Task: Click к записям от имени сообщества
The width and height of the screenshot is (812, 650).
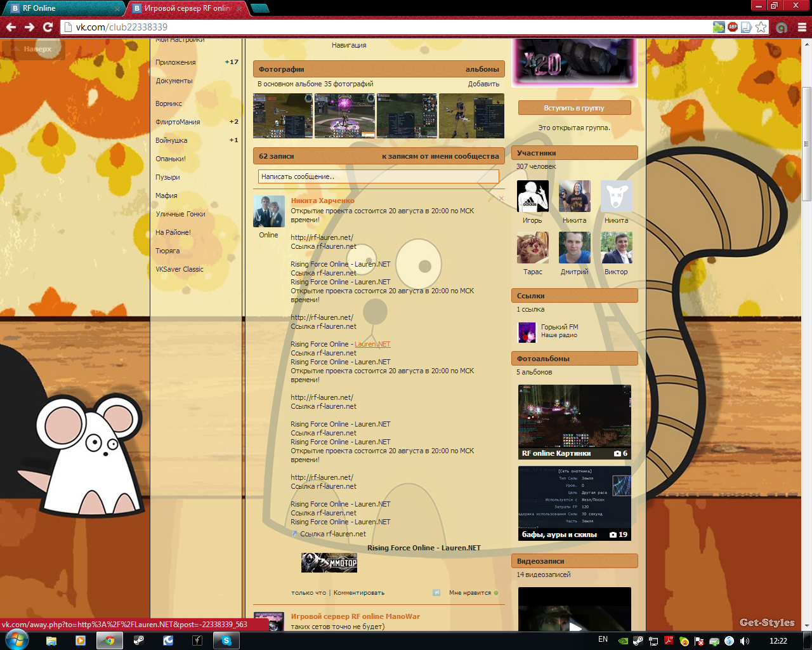Action: [440, 156]
